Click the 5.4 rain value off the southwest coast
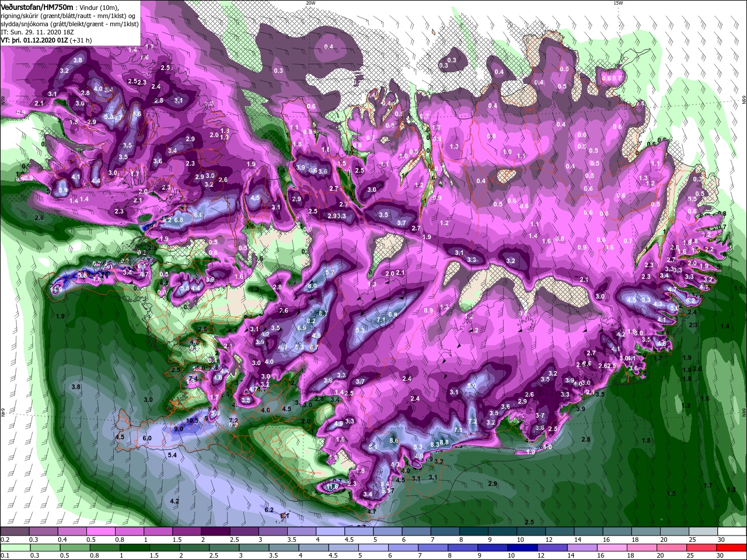 pyautogui.click(x=172, y=454)
